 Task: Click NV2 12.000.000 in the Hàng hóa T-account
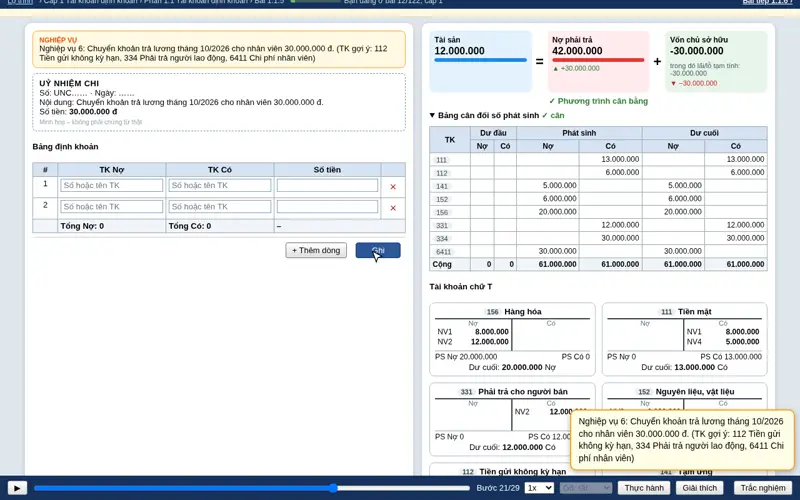click(x=473, y=342)
